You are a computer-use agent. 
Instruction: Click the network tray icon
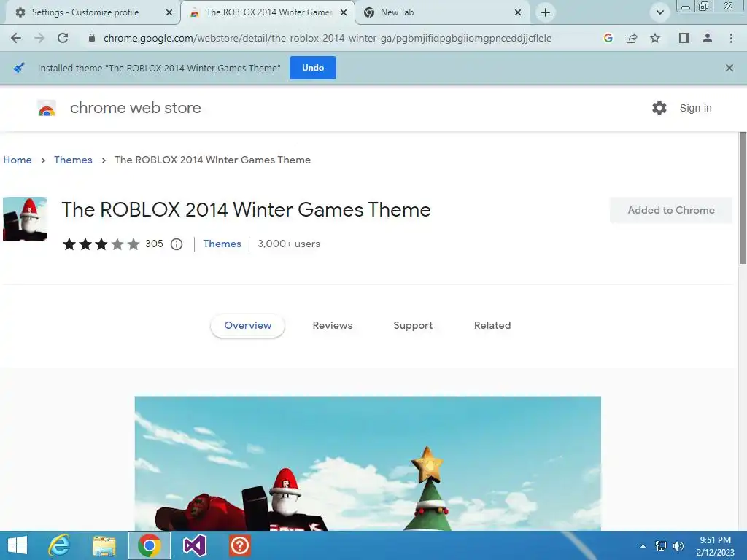click(x=661, y=546)
